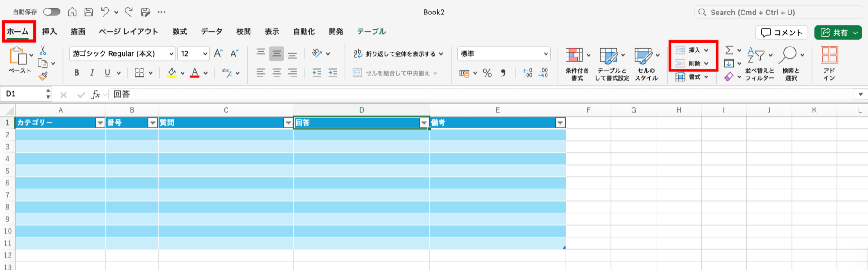Open the font name combo box

coord(123,53)
